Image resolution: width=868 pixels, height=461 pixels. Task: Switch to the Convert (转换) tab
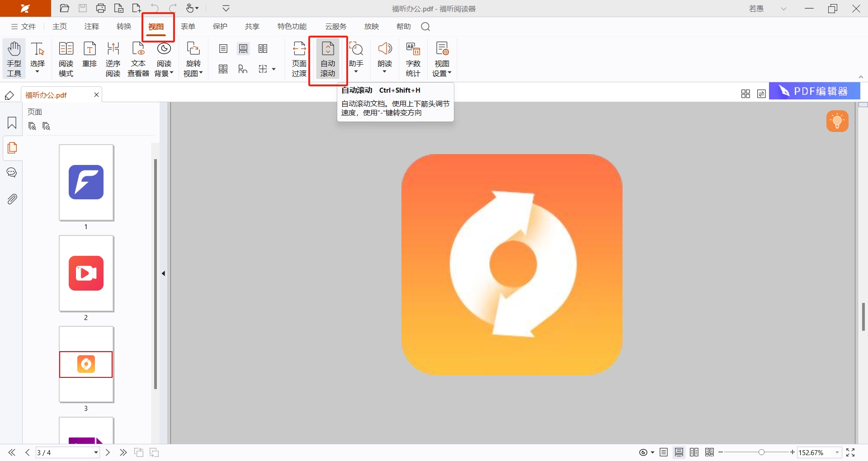[124, 27]
